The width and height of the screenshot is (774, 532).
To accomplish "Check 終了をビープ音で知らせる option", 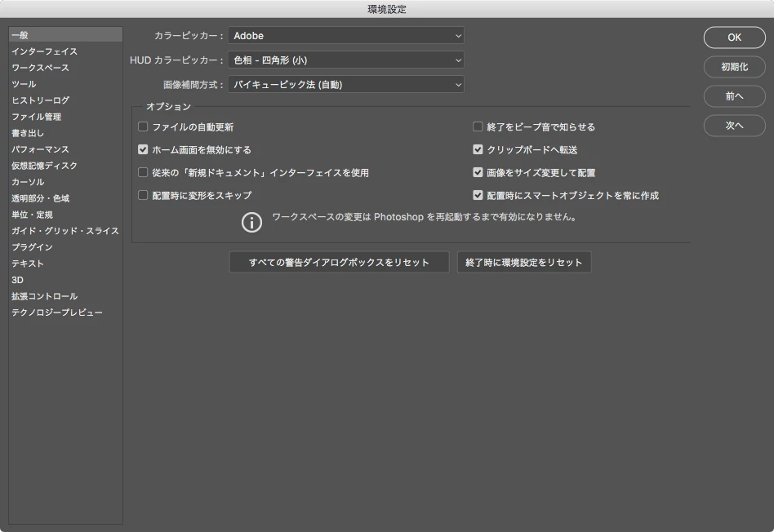I will point(478,126).
